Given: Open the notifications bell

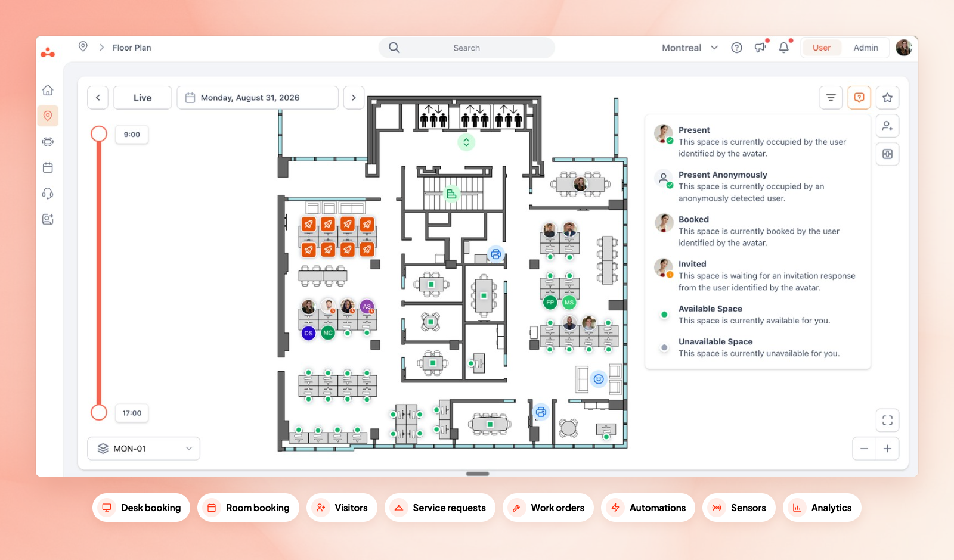Looking at the screenshot, I should 784,47.
